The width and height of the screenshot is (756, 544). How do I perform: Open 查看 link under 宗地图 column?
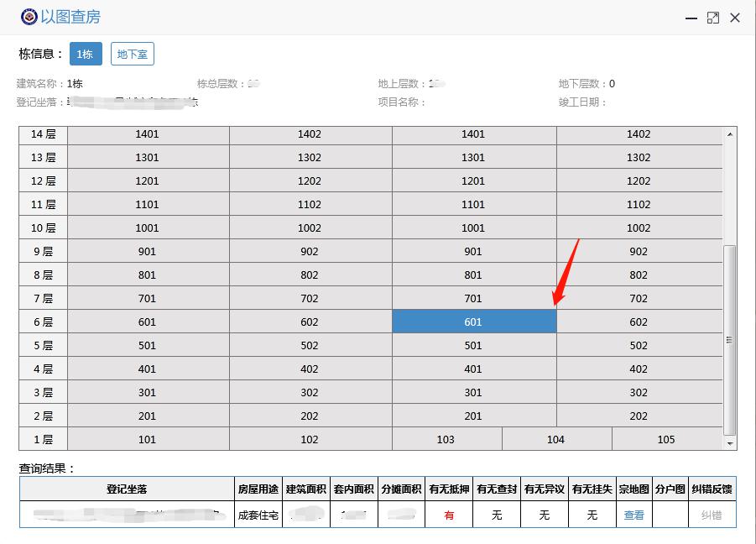(x=633, y=515)
